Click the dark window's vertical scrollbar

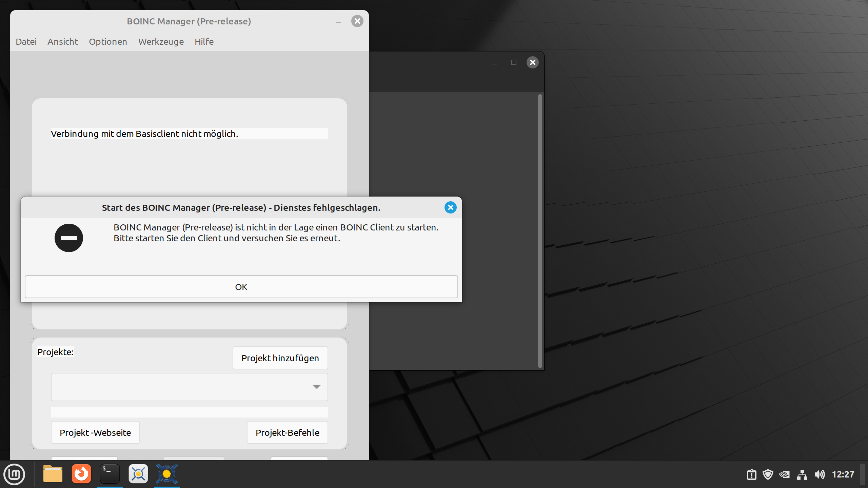click(x=540, y=230)
